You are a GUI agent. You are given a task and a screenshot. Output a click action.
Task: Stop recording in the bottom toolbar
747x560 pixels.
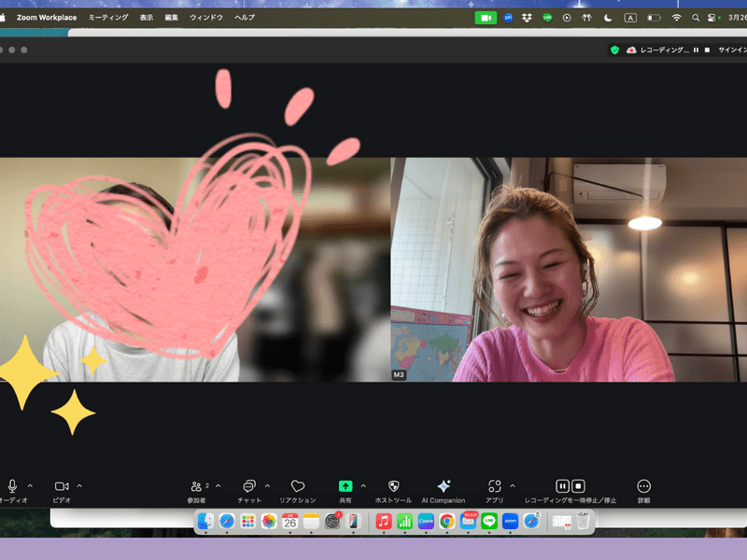pos(579,486)
